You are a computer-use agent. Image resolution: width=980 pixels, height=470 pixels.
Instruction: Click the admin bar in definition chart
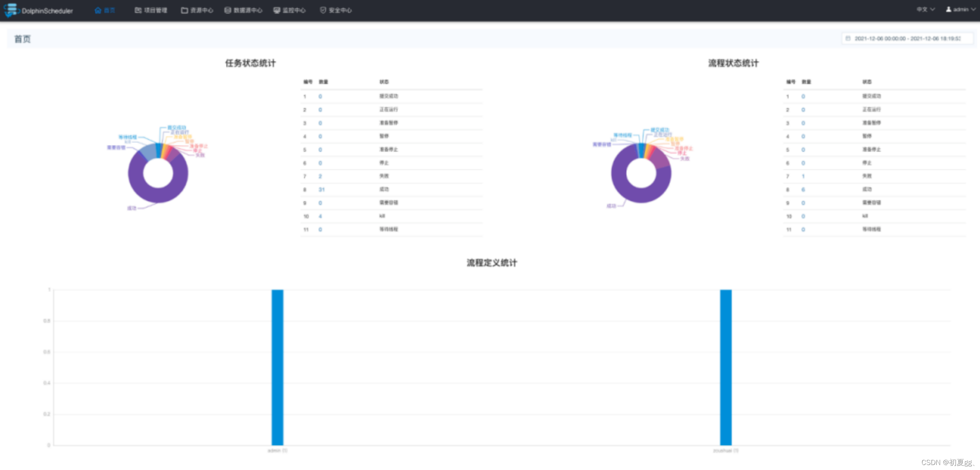278,367
